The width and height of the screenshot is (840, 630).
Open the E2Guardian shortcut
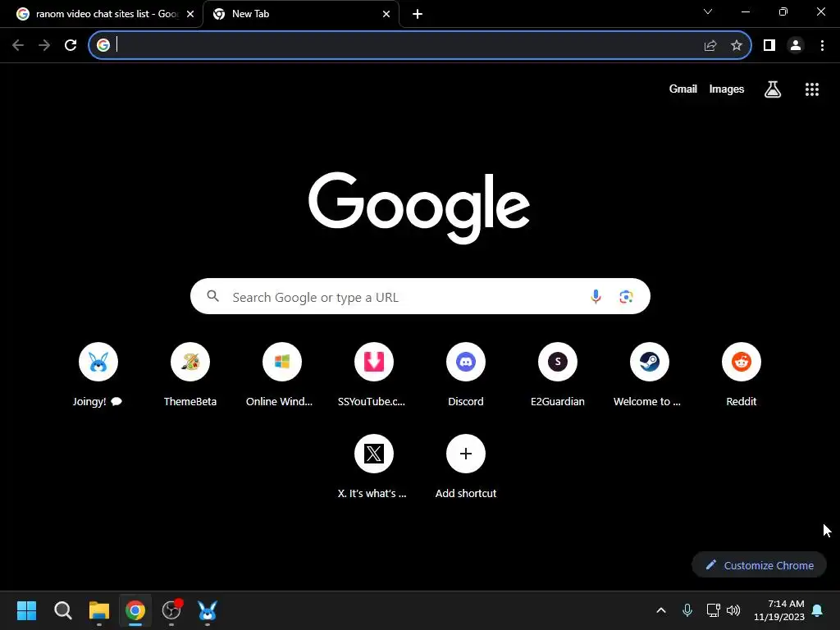point(558,373)
